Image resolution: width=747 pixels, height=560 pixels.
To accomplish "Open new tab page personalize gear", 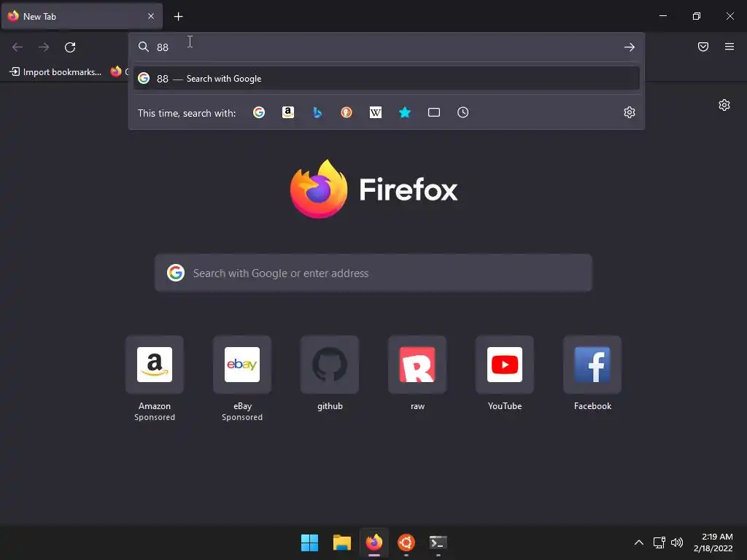I will pyautogui.click(x=724, y=105).
